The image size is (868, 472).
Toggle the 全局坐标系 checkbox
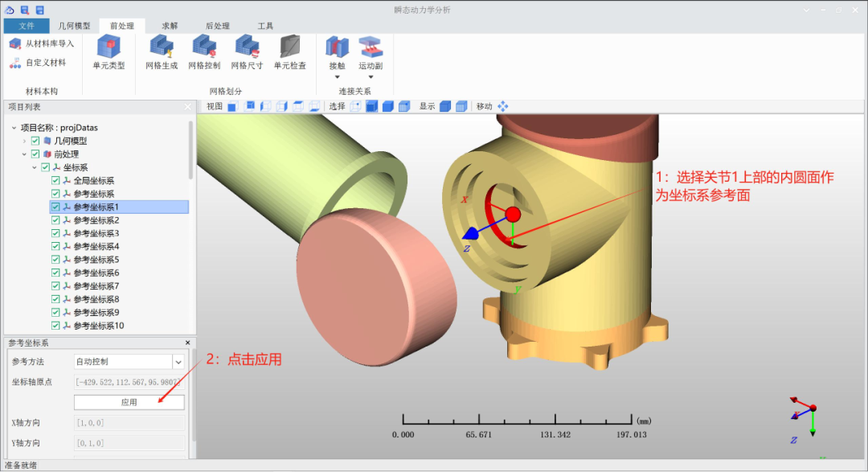point(55,181)
